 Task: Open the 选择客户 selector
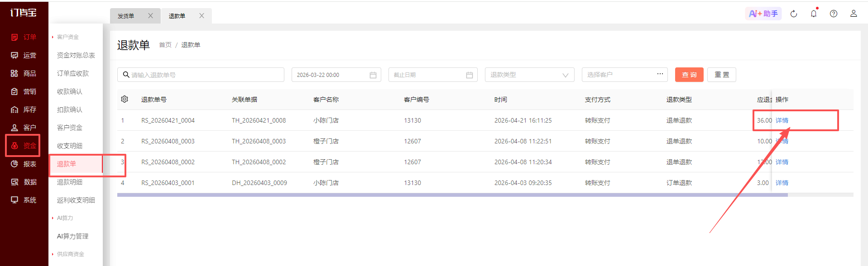click(624, 75)
